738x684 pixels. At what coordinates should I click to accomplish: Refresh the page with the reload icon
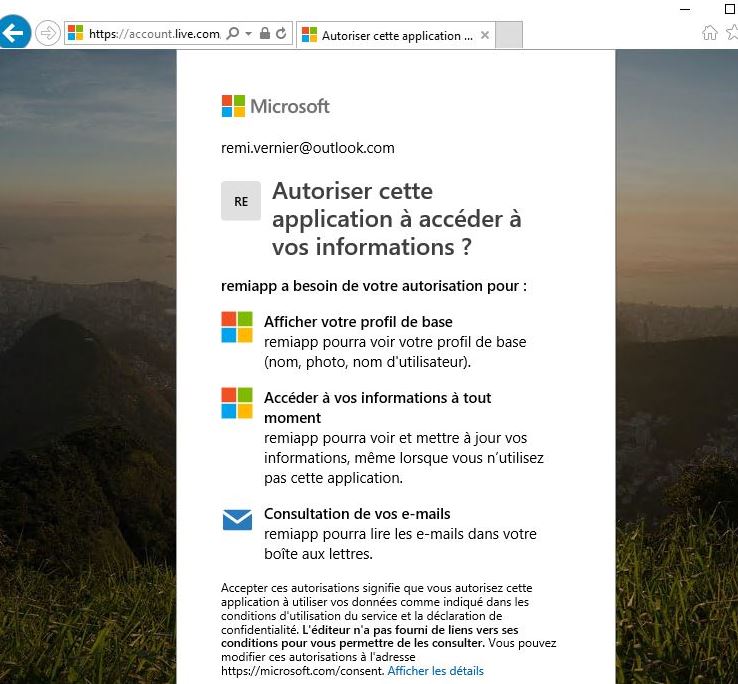(x=281, y=33)
